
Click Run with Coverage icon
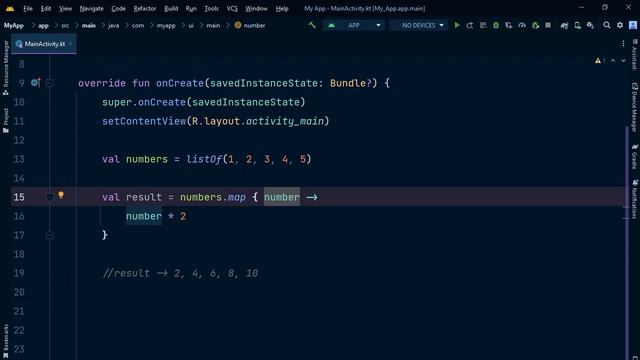click(x=509, y=25)
